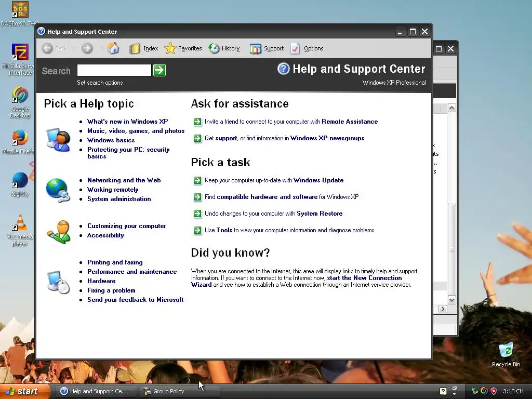This screenshot has height=399, width=532.
Task: Click the user and monitor help topics icon
Action: [x=58, y=139]
